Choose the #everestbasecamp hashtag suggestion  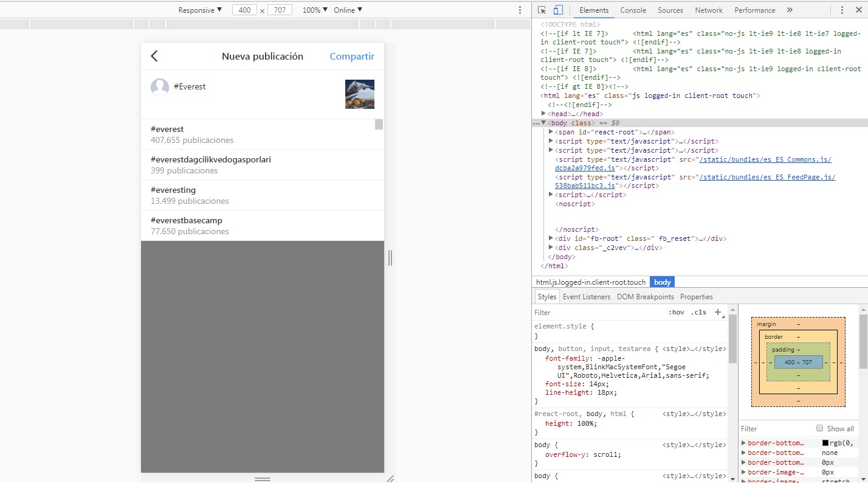[x=263, y=226]
